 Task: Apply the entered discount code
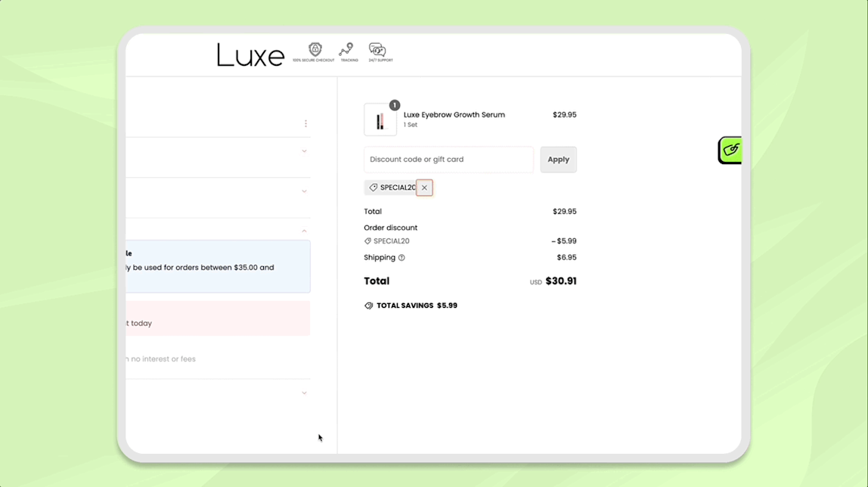pyautogui.click(x=558, y=160)
